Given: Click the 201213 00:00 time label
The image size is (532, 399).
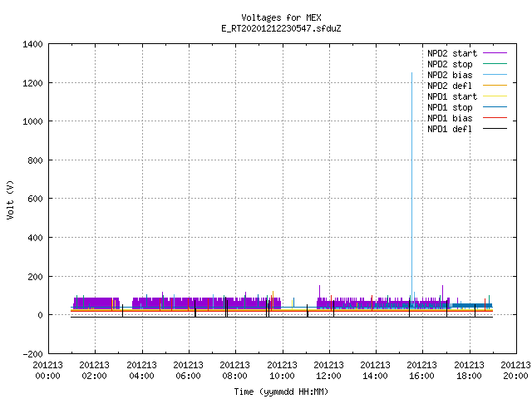Looking at the screenshot, I should [x=48, y=370].
